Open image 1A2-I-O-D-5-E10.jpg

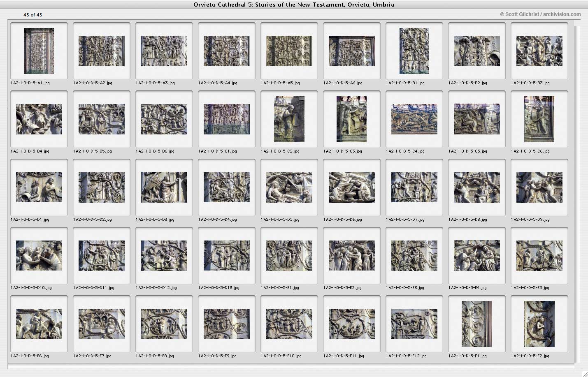tap(289, 324)
